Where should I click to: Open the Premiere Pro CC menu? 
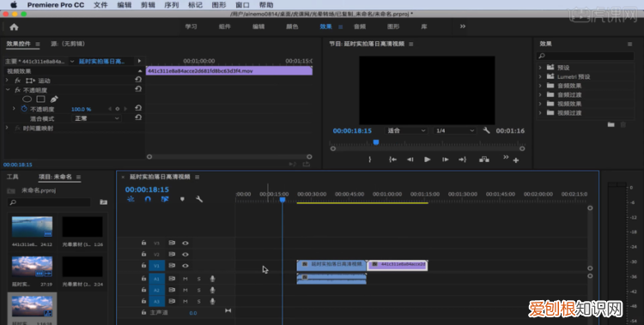tap(56, 5)
